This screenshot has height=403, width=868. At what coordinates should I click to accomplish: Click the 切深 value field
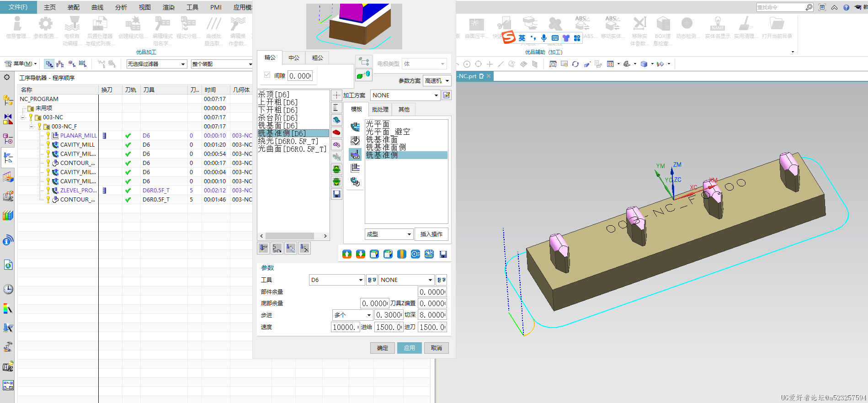[432, 315]
